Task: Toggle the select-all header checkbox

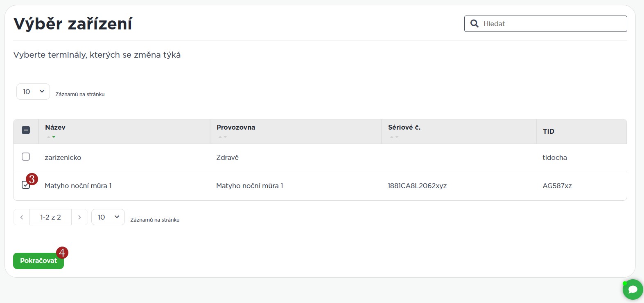Action: point(26,130)
